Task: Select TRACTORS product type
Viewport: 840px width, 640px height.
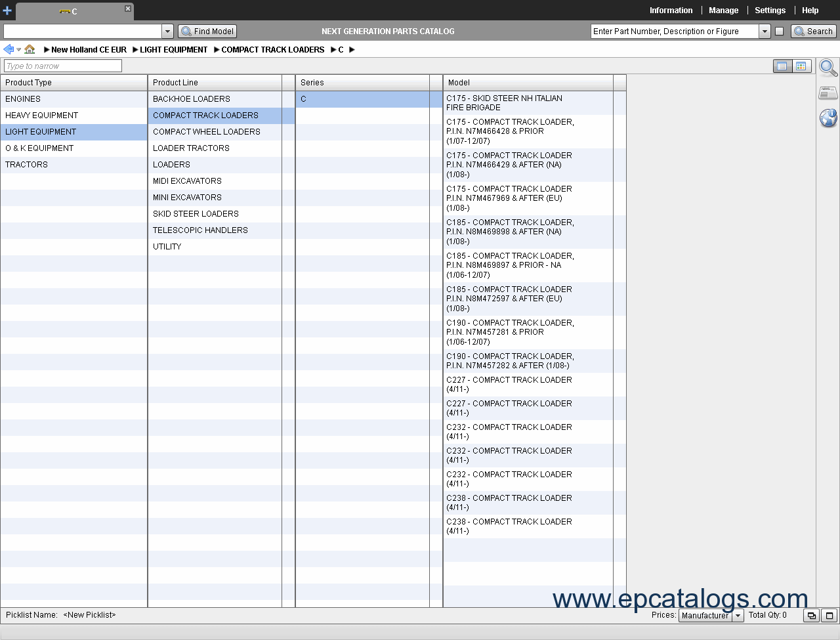Action: tap(74, 165)
